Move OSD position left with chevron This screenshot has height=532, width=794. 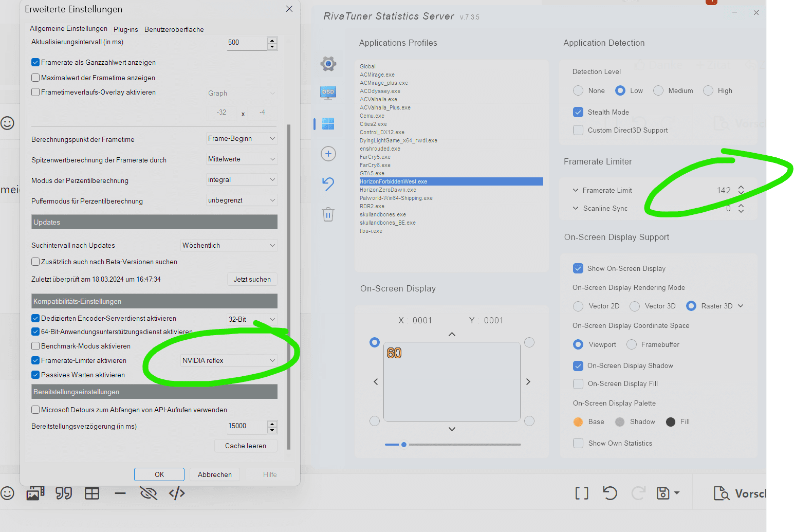pyautogui.click(x=376, y=381)
